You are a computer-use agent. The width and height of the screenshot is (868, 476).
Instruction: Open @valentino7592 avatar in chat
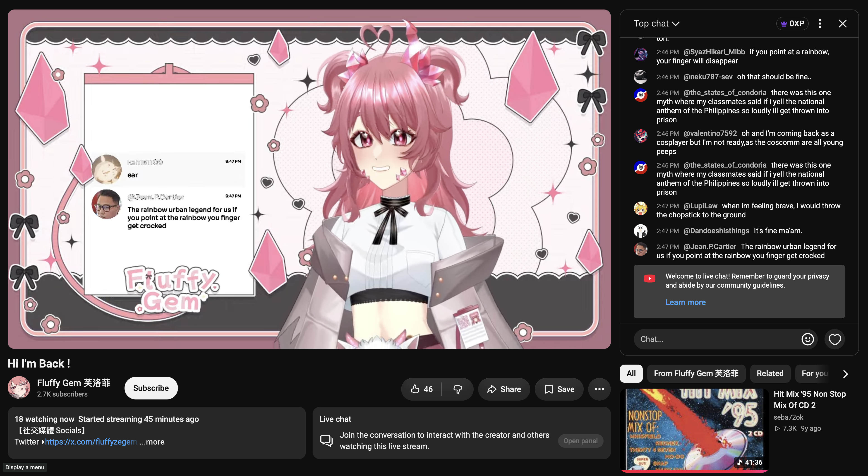(x=640, y=135)
